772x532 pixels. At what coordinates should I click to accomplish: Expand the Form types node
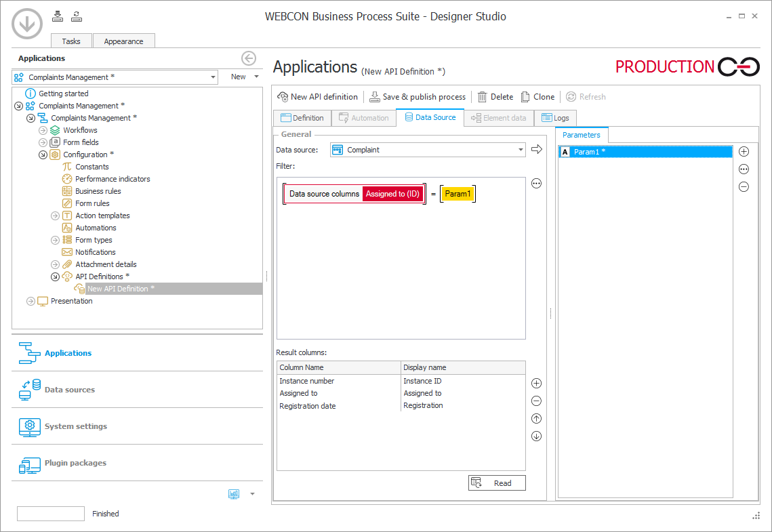[55, 240]
